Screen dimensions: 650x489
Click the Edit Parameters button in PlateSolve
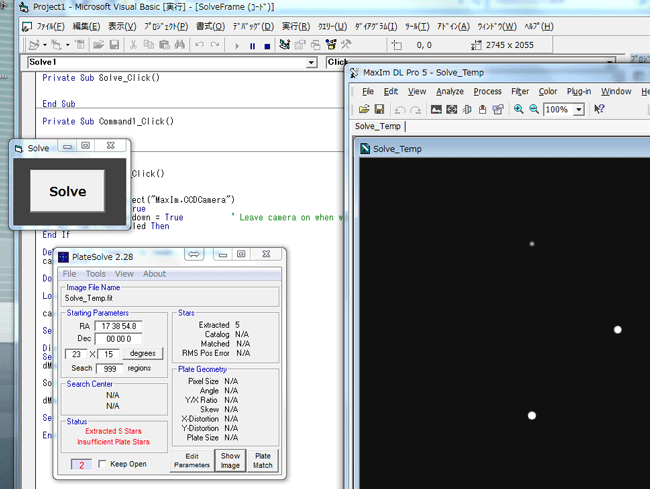click(192, 460)
